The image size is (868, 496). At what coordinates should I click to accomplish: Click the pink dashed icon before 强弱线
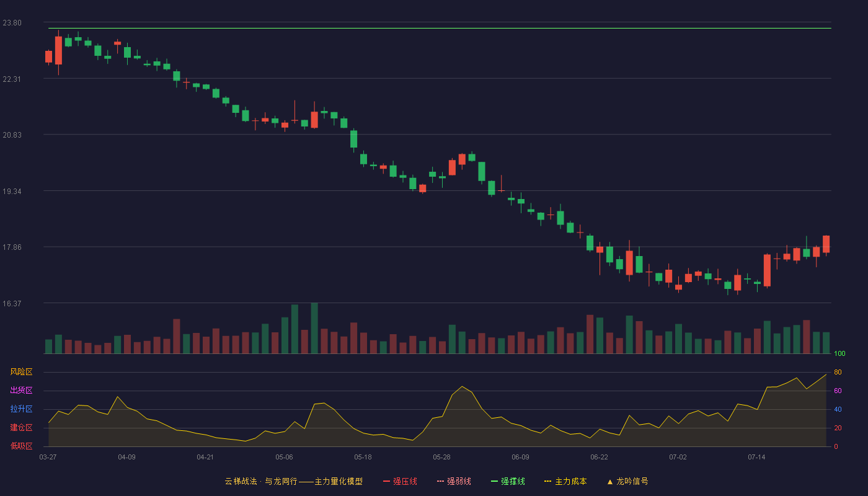440,481
